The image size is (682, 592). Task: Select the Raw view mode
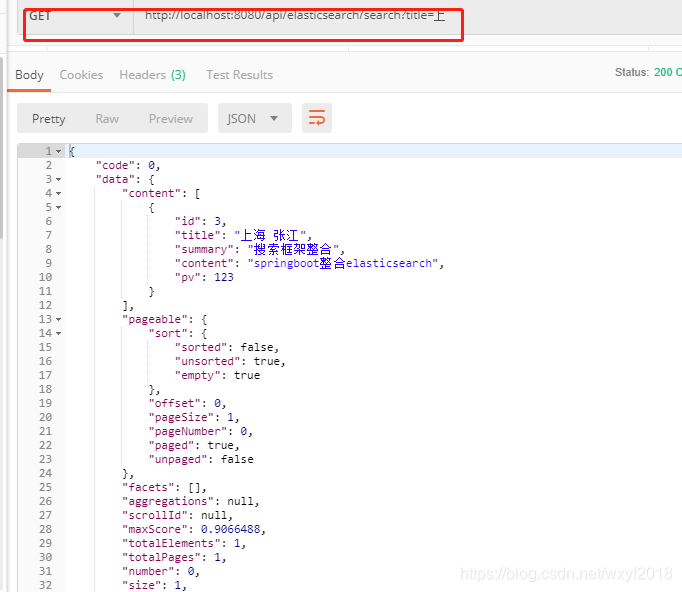(107, 119)
